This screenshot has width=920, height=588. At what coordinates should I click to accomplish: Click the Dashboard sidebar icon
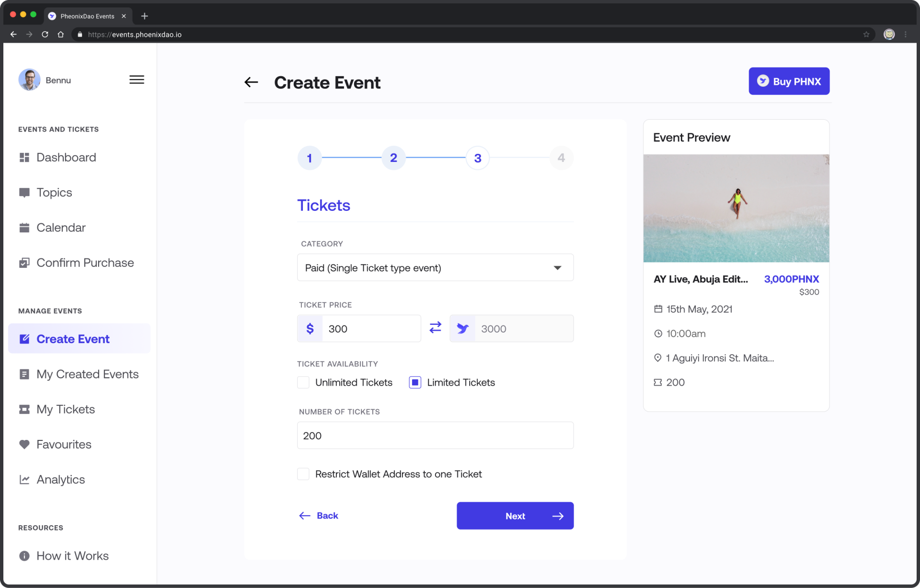tap(24, 156)
